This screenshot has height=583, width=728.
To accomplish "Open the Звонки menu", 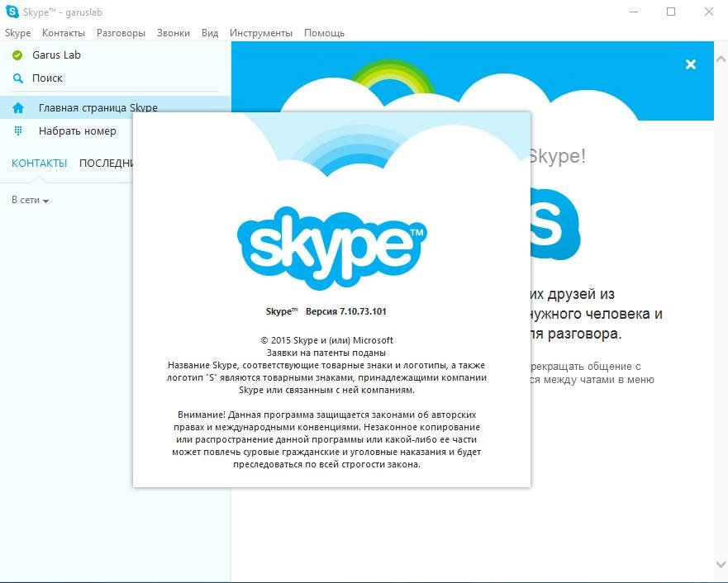I will click(x=174, y=33).
